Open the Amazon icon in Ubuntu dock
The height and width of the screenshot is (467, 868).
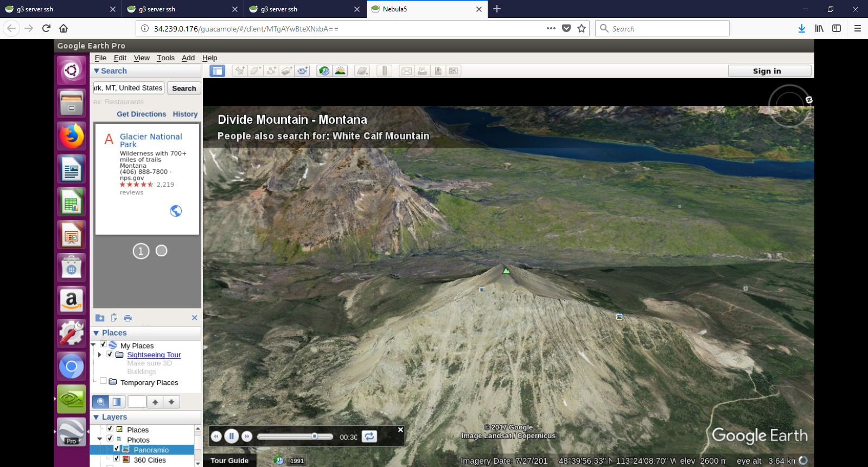click(x=72, y=300)
